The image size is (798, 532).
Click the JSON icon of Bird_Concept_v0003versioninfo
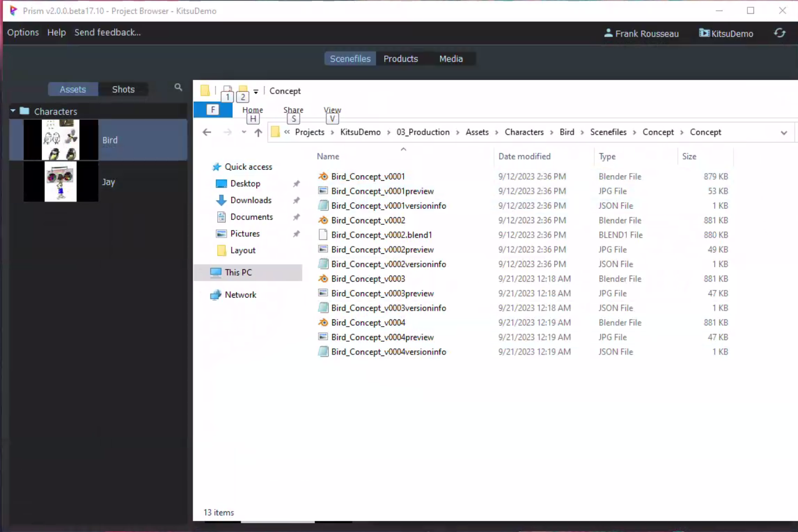pyautogui.click(x=323, y=308)
